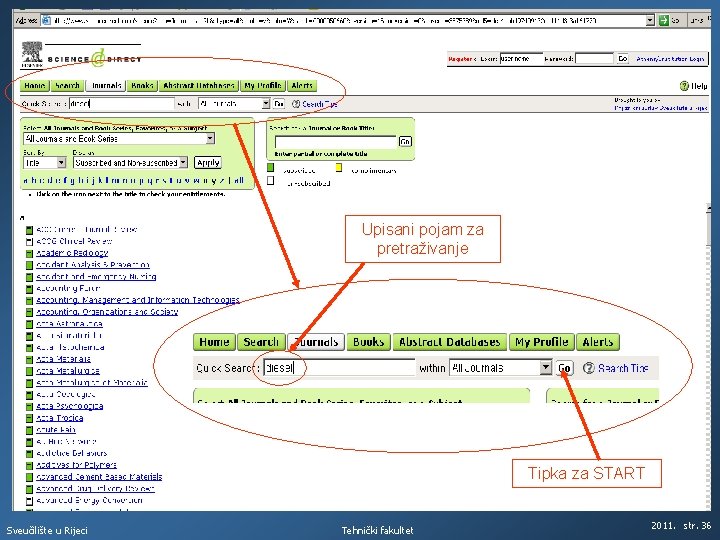Click the 'all' link in the alphabet index
720x540 pixels.
[238, 180]
